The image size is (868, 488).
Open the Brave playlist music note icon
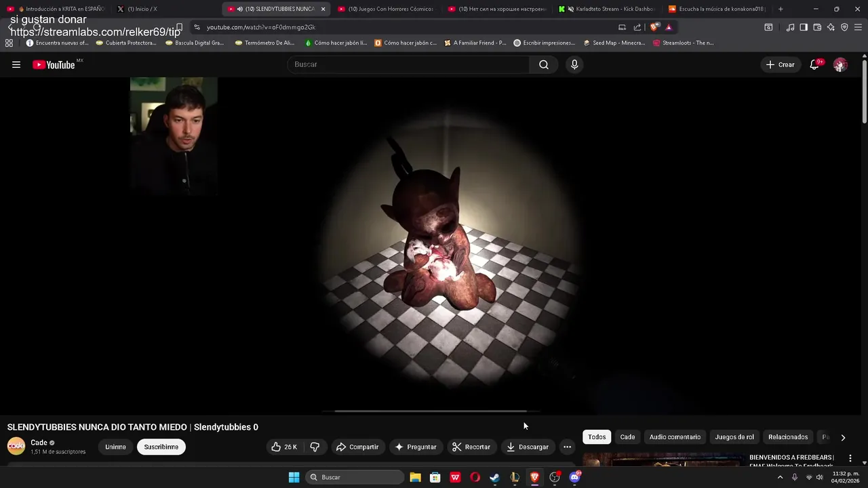[x=790, y=27]
